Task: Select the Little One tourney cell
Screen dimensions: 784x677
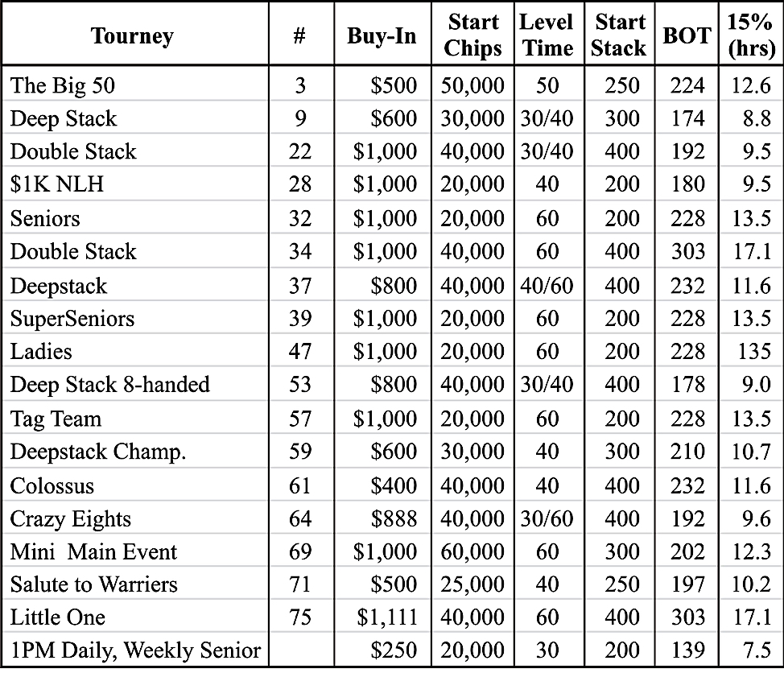Action: tap(58, 617)
